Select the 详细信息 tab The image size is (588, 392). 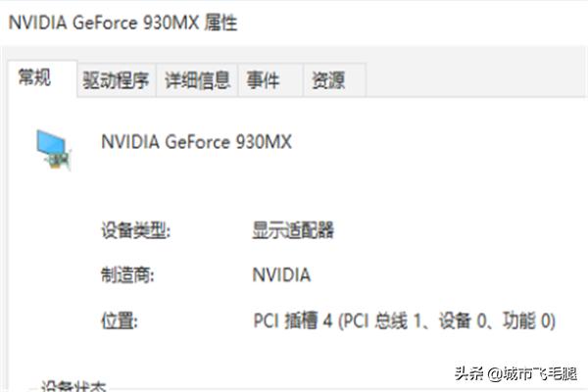(197, 80)
